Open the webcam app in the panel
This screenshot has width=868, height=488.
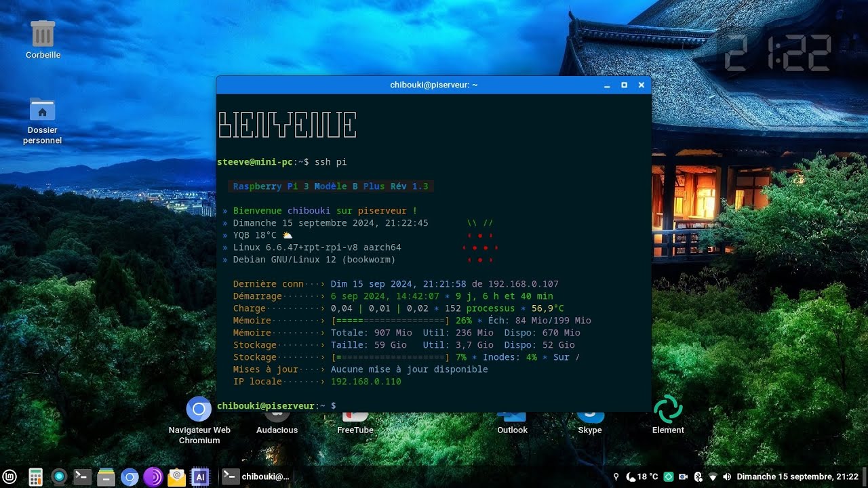coord(59,477)
